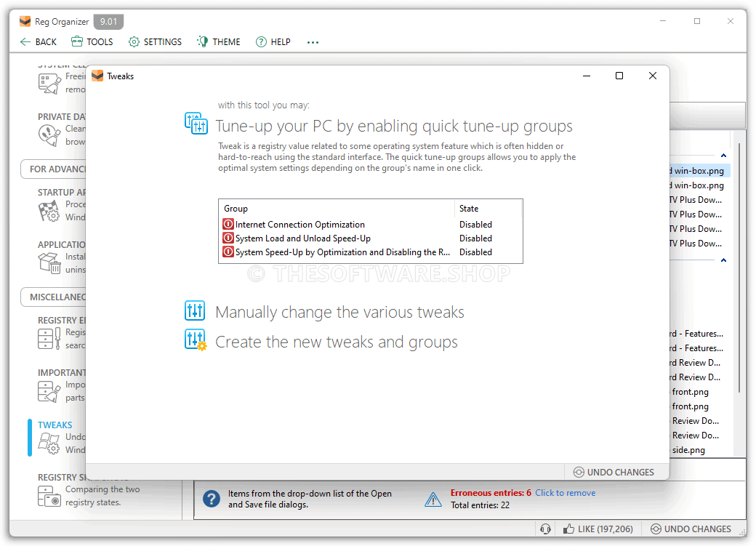Select System Load and Unload Speed-Up row

point(370,238)
